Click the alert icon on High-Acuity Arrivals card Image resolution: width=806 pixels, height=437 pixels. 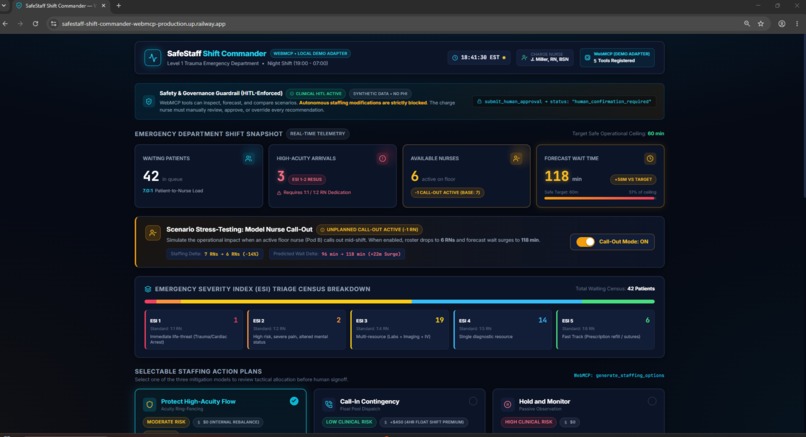(x=382, y=158)
